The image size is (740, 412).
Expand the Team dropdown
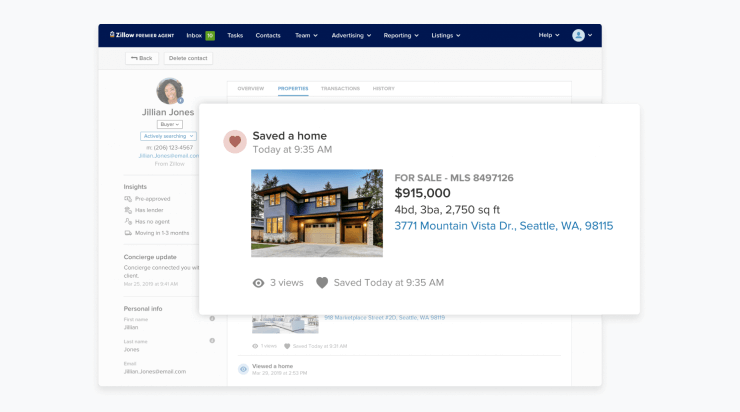coord(306,35)
